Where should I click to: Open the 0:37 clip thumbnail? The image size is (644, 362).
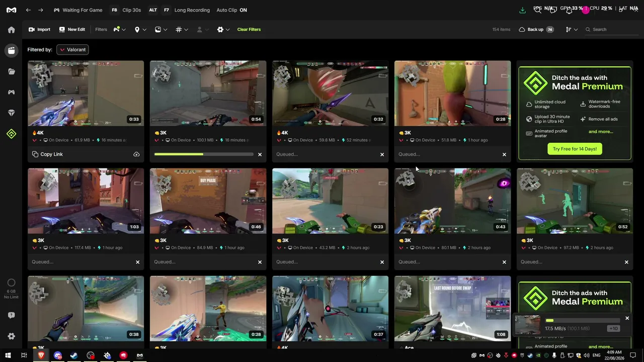tap(330, 309)
